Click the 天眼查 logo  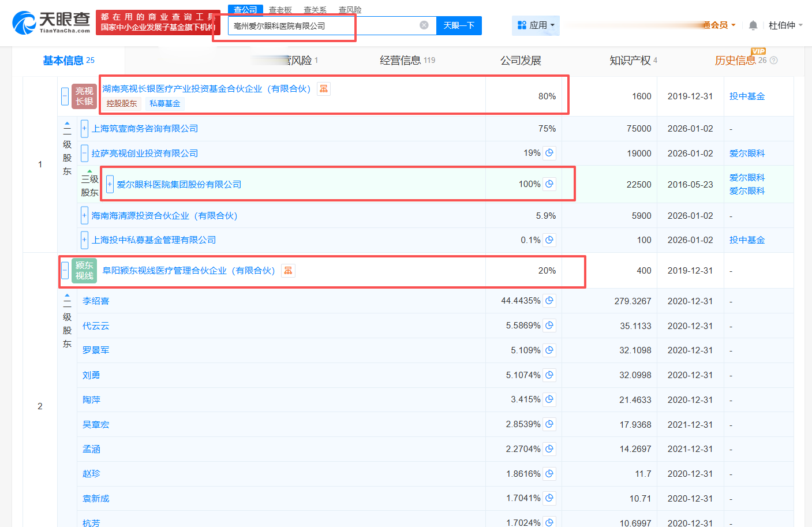click(51, 23)
